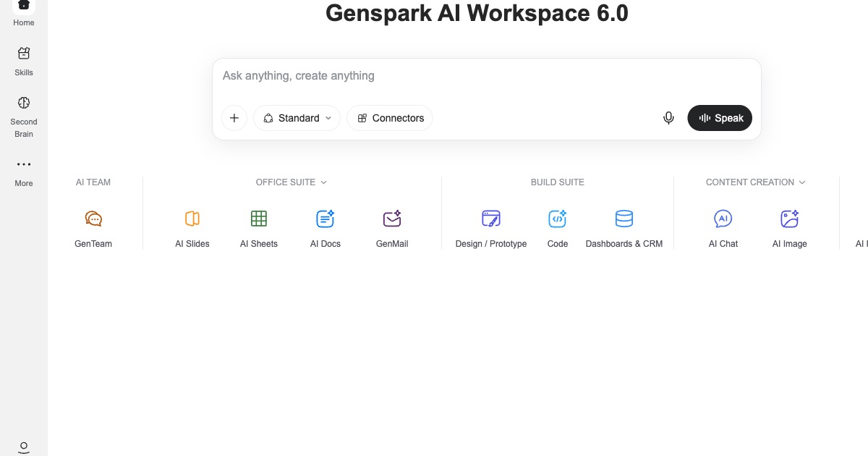868x456 pixels.
Task: Launch the AI Slides icon
Action: point(192,219)
